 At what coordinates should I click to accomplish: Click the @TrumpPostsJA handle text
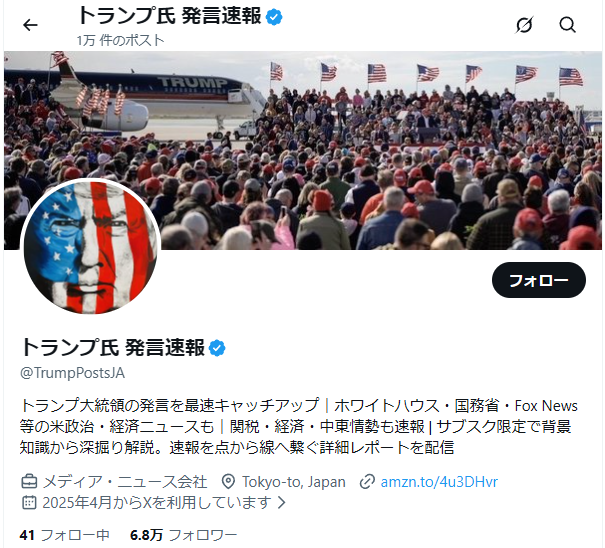72,373
